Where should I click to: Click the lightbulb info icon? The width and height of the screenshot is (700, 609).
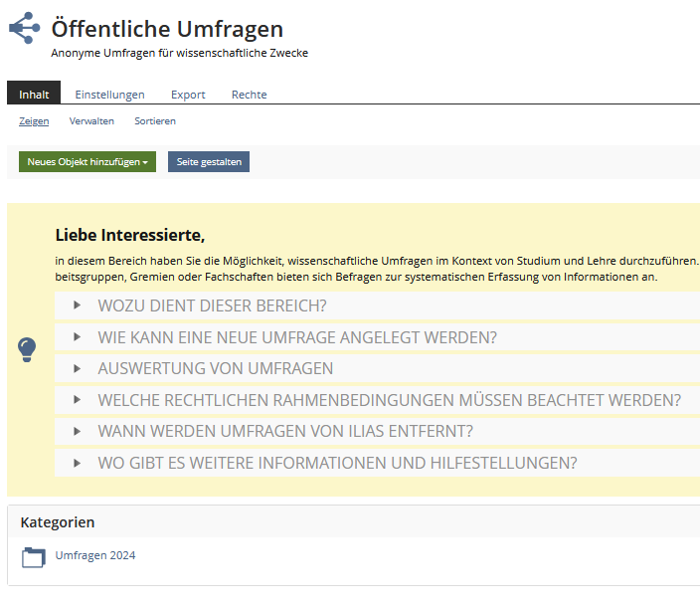[x=28, y=349]
